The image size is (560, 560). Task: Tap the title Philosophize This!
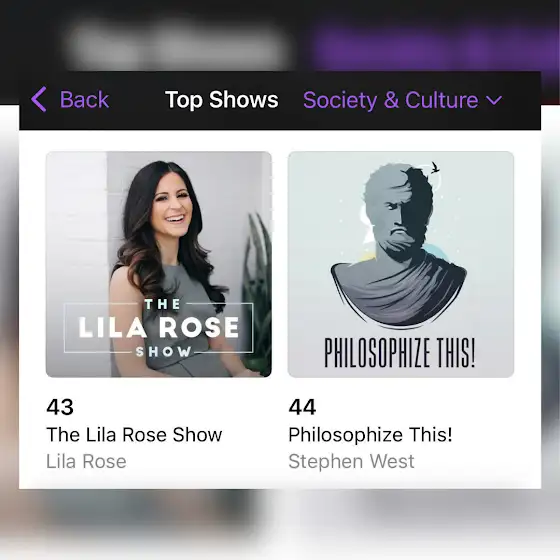click(x=370, y=435)
